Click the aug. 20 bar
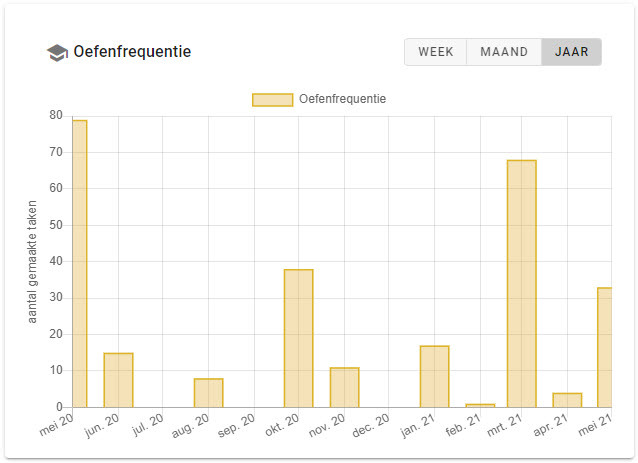Image resolution: width=638 pixels, height=463 pixels. [x=208, y=392]
